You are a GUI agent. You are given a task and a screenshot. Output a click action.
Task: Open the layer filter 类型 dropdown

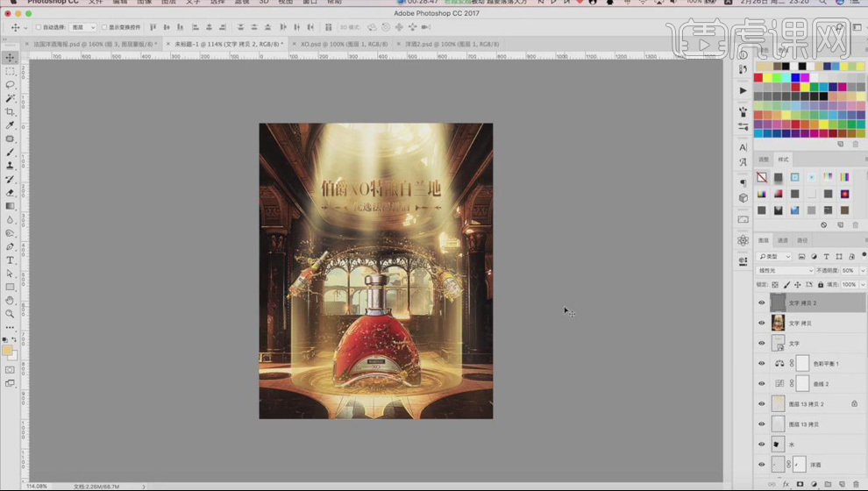[x=773, y=256]
